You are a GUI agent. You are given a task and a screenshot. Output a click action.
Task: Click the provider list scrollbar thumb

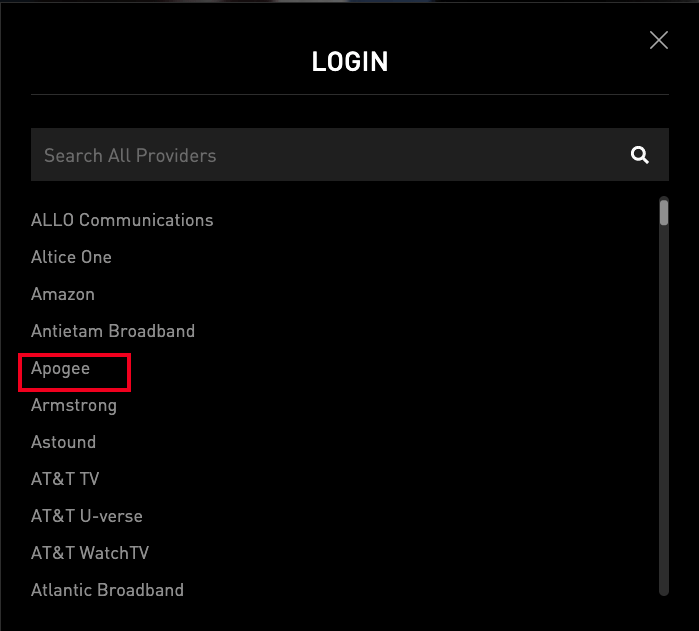point(664,212)
